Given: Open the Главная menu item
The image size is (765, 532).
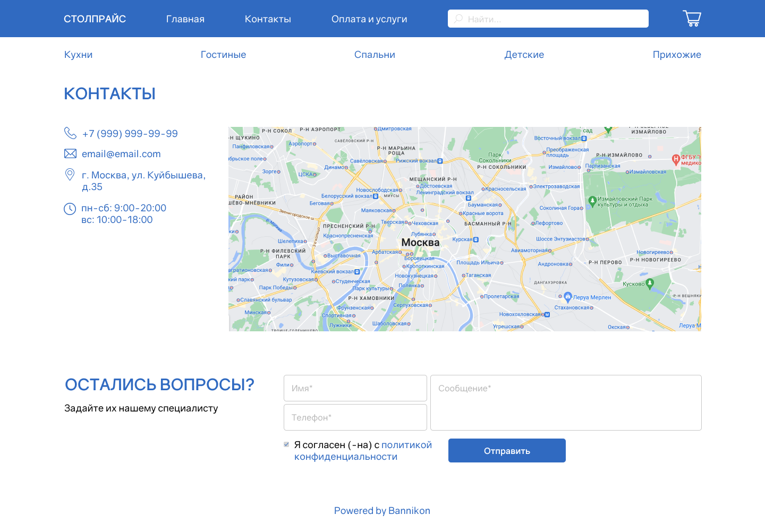Looking at the screenshot, I should click(x=185, y=19).
